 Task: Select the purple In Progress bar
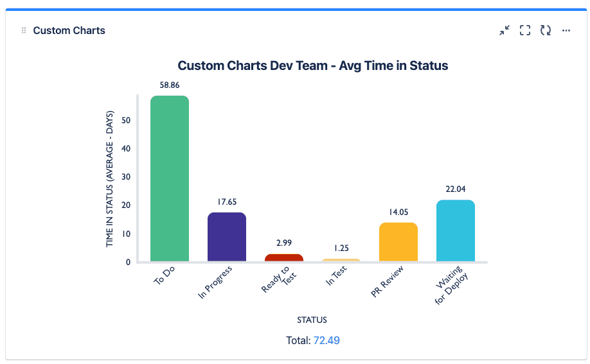[227, 237]
